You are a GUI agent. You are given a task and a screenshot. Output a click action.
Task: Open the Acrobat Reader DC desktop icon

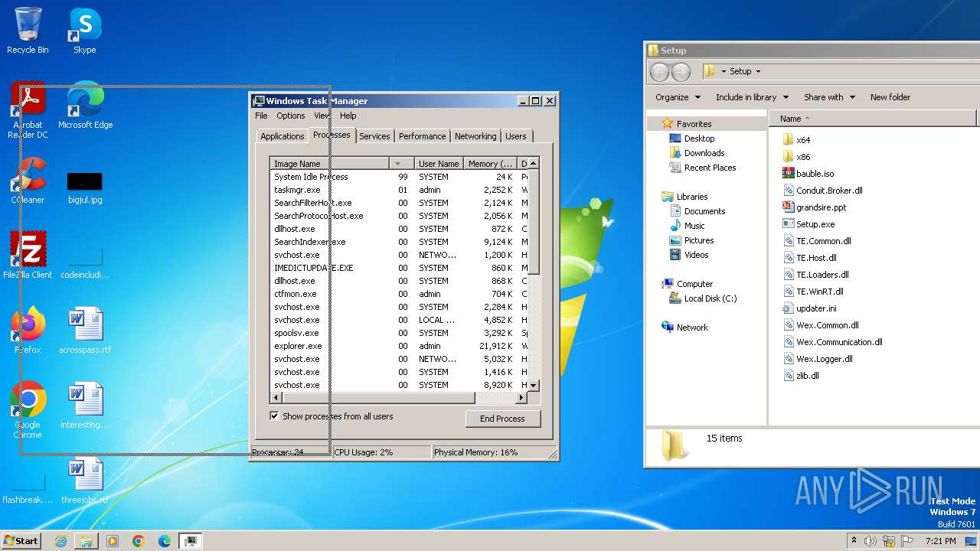tap(28, 111)
